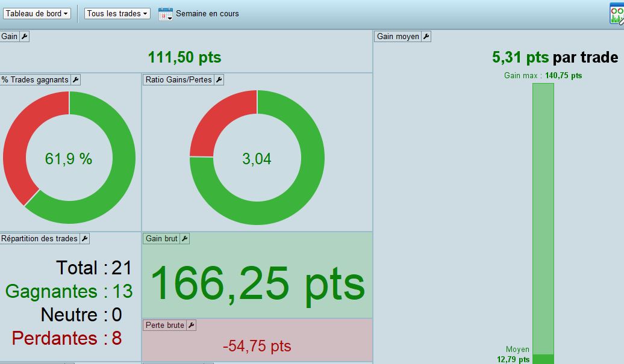The image size is (624, 364).
Task: Click the Semaine en cours label
Action: click(x=207, y=13)
